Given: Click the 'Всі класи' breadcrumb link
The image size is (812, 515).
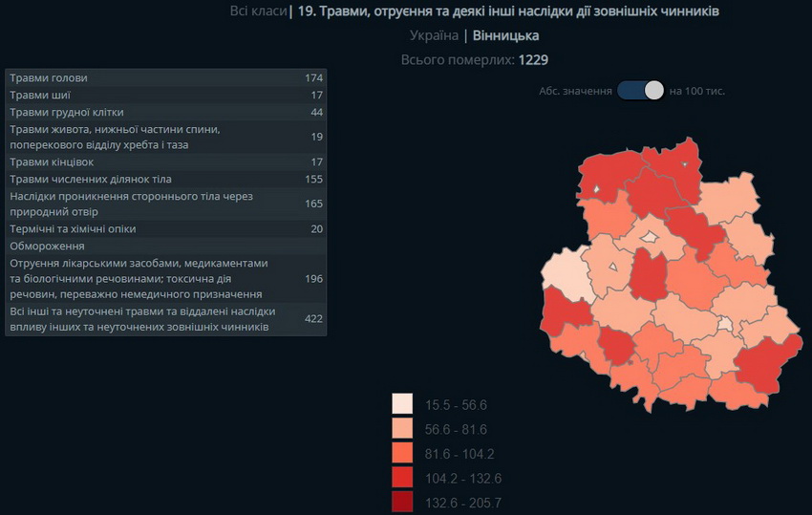Looking at the screenshot, I should (x=258, y=11).
